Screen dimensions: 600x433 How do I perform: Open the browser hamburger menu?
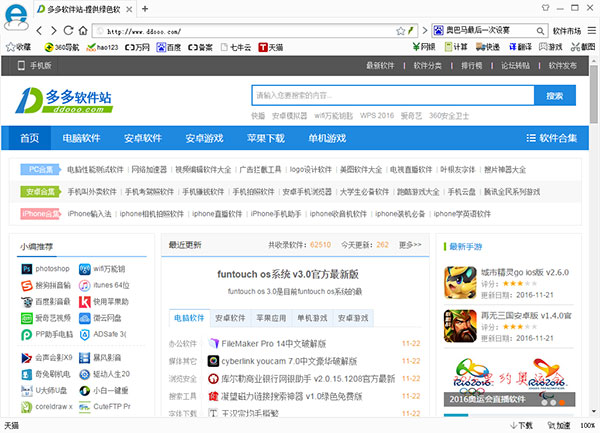pos(592,31)
